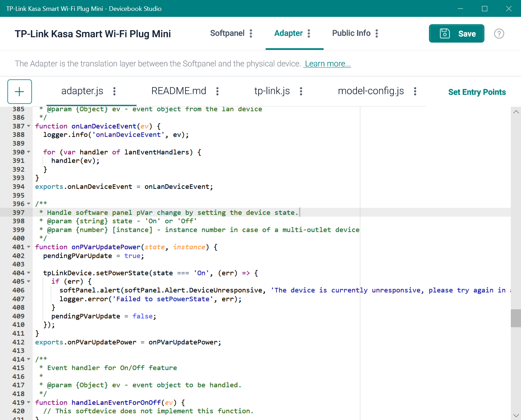Collapse the onPVarUpdatePower fold at line 401
521x420 pixels.
pos(29,247)
